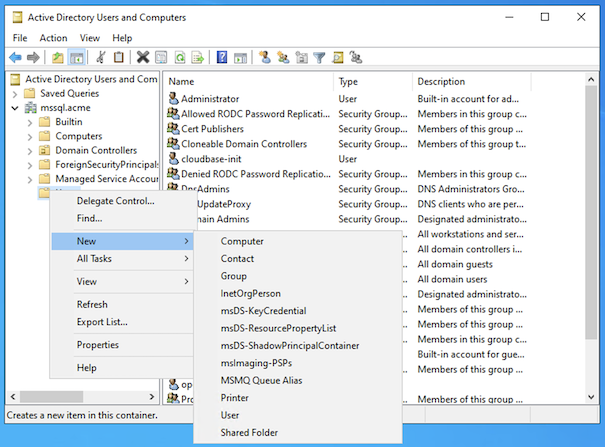The image size is (605, 447).
Task: Click the Find objects toolbar icon
Action: pyautogui.click(x=338, y=57)
